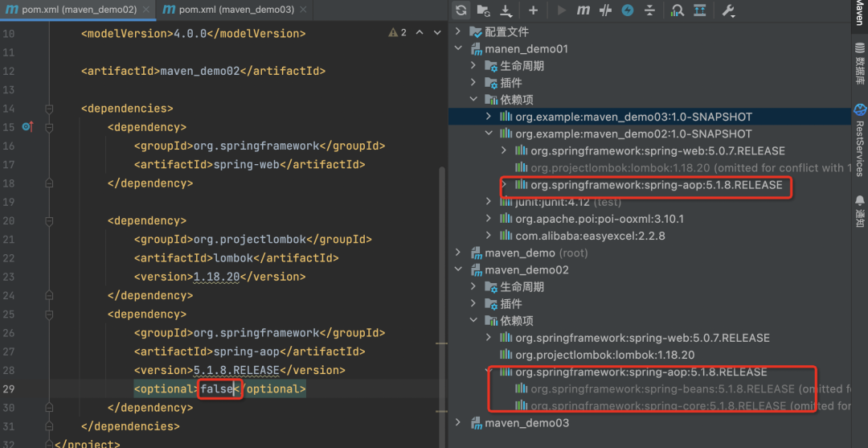Viewport: 868px width, 448px height.
Task: Switch to pom.xml (maven_demo03) tab
Action: pos(236,10)
